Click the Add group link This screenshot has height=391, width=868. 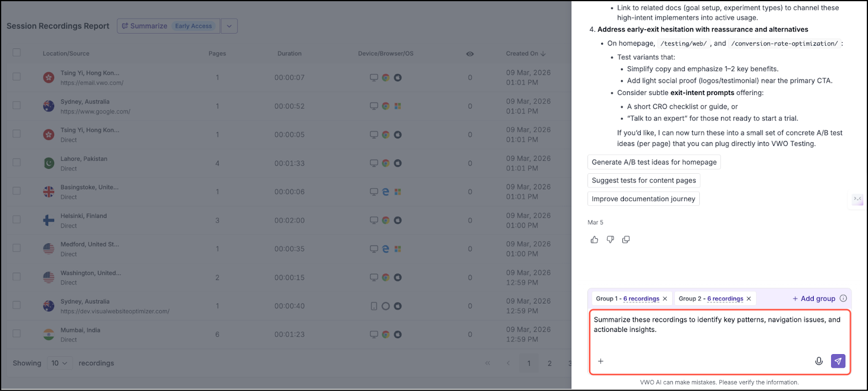pyautogui.click(x=814, y=298)
